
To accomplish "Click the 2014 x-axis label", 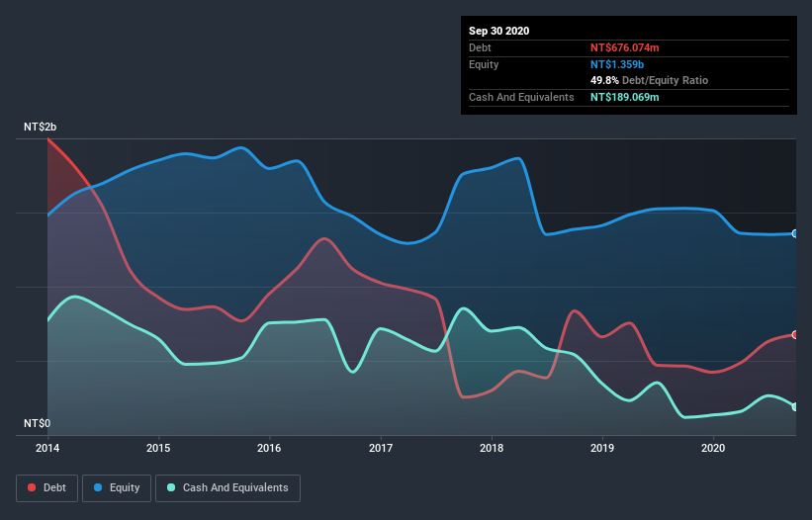I will 47,448.
